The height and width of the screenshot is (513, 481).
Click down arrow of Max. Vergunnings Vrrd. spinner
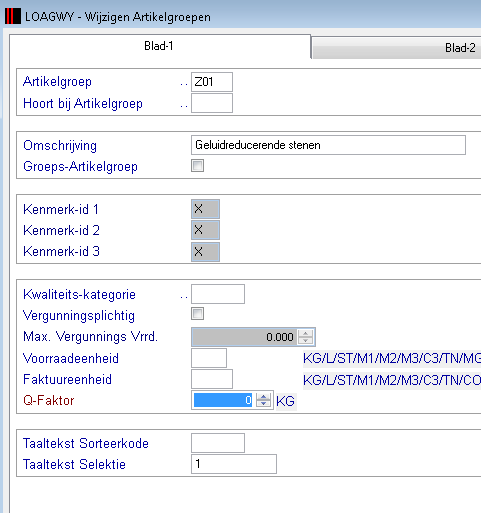coord(305,340)
